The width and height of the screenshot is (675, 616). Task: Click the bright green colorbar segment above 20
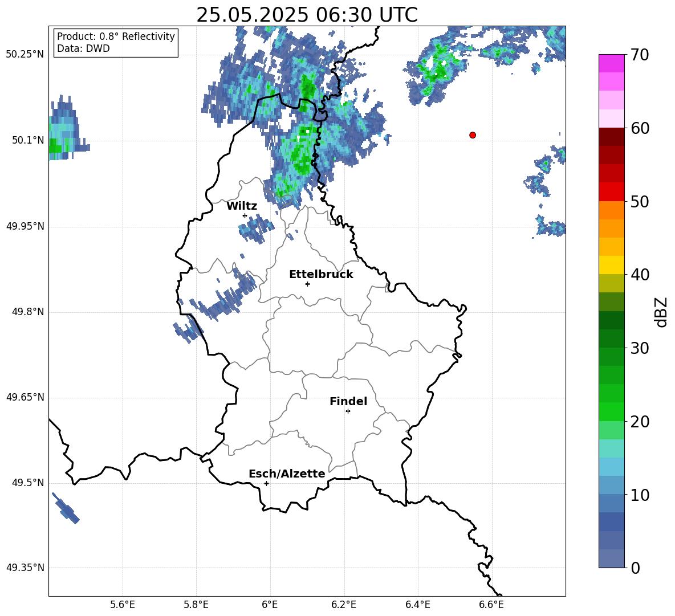click(x=612, y=411)
